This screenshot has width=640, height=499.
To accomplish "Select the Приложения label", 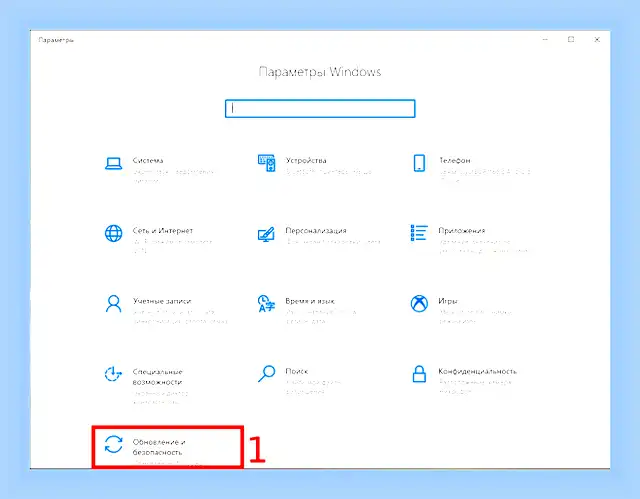I will [462, 231].
